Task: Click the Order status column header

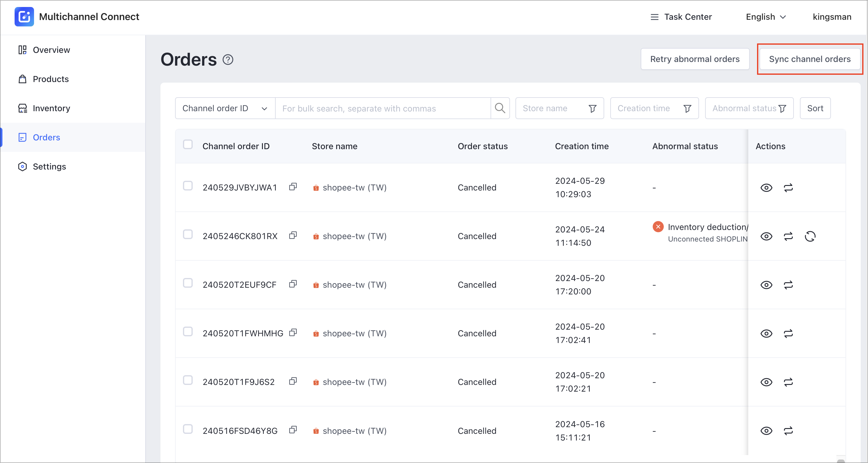Action: click(483, 146)
